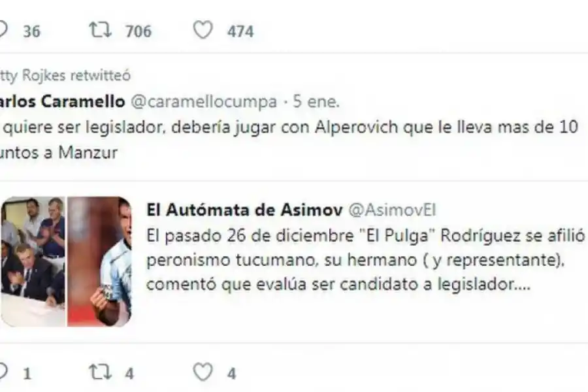
Task: Open the @AsimovEl handle
Action: coord(392,210)
